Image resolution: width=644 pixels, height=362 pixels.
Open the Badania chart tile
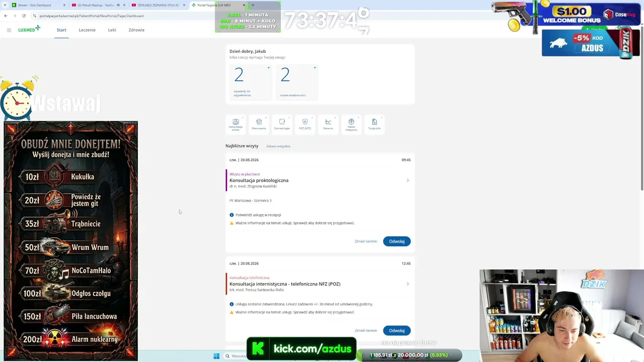pos(328,124)
